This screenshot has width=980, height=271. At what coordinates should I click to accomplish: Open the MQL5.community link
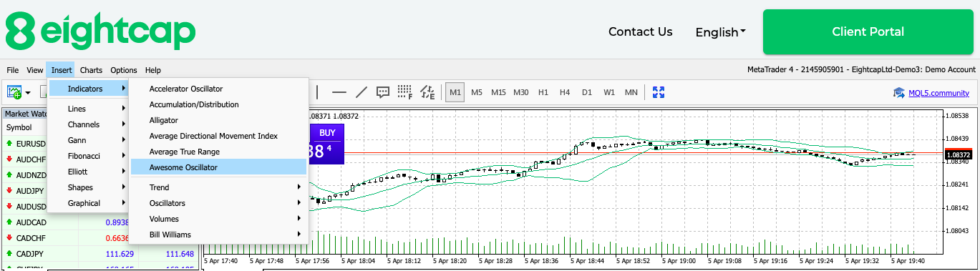coord(938,92)
